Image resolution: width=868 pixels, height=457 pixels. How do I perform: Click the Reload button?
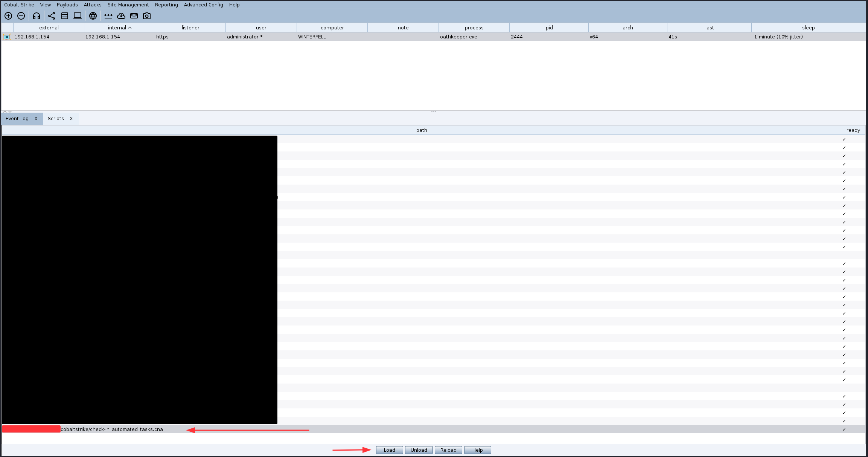[x=448, y=450]
